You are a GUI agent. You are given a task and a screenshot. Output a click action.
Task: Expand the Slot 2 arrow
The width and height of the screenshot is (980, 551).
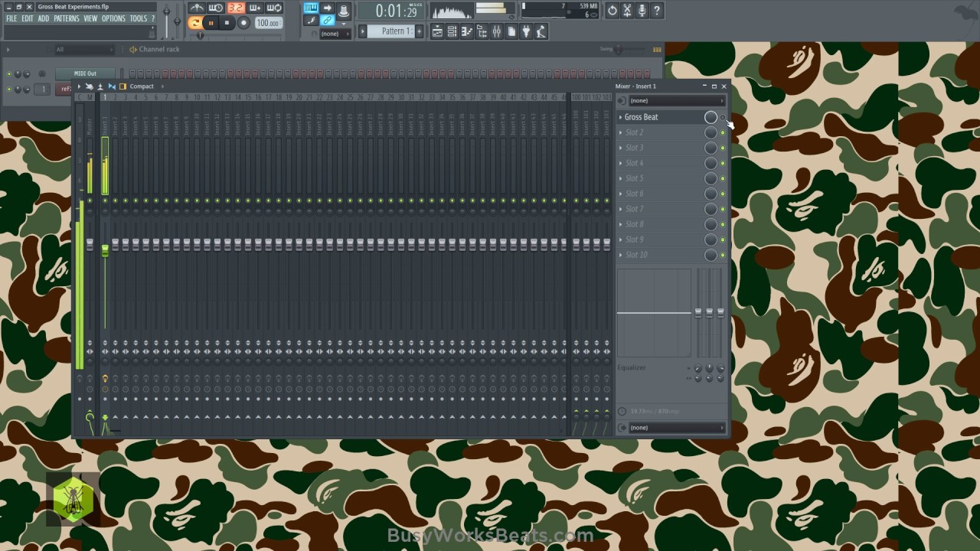[621, 132]
